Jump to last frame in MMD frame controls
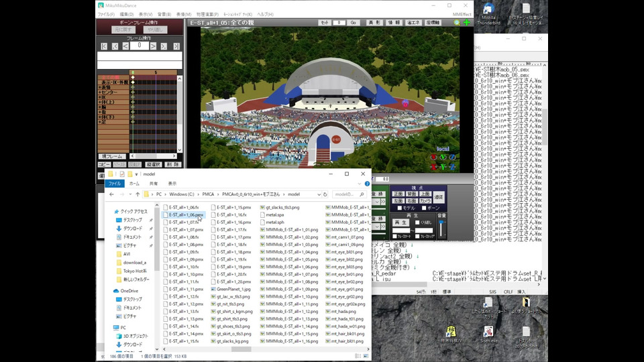Image resolution: width=644 pixels, height=362 pixels. pyautogui.click(x=176, y=46)
